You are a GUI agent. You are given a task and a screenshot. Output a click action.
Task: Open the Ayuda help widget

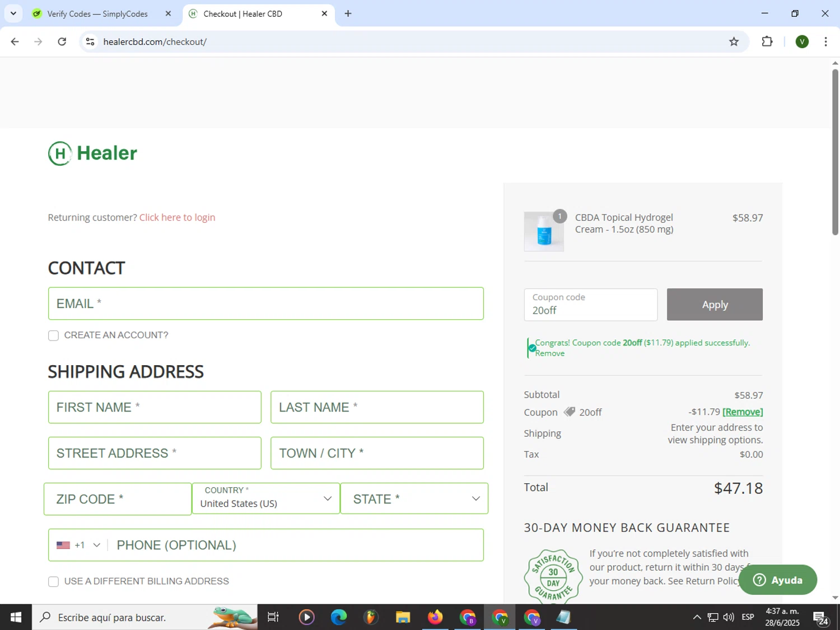tap(778, 580)
